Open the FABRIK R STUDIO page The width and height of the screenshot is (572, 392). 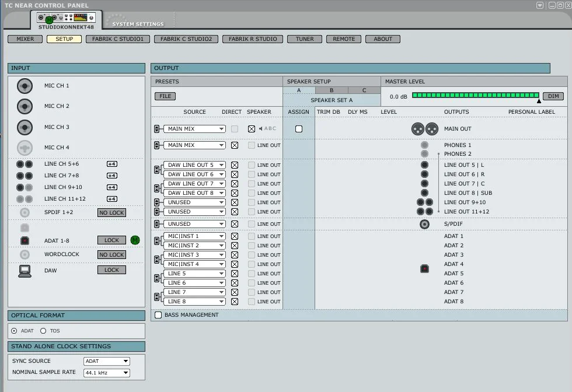tap(253, 39)
